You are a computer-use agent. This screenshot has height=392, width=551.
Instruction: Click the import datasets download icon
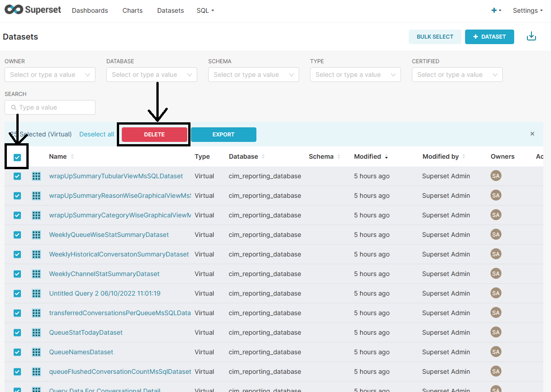pyautogui.click(x=531, y=36)
